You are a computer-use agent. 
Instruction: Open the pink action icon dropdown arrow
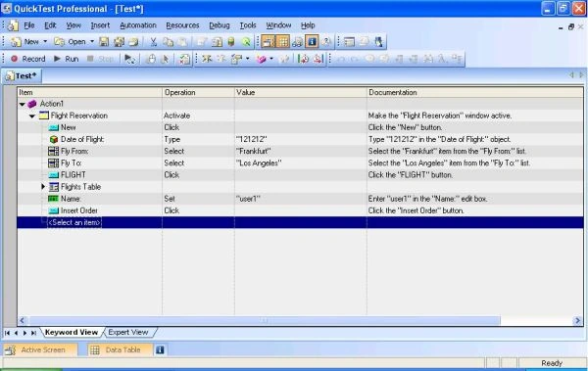point(271,59)
